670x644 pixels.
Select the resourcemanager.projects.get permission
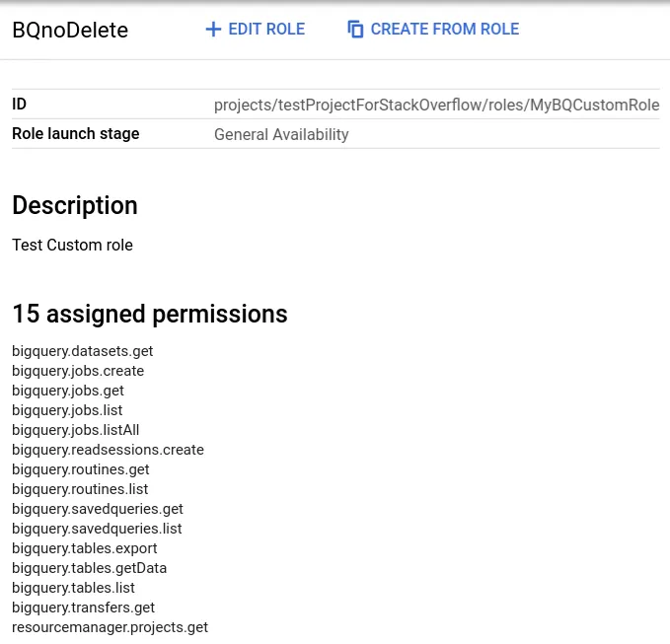pyautogui.click(x=110, y=627)
